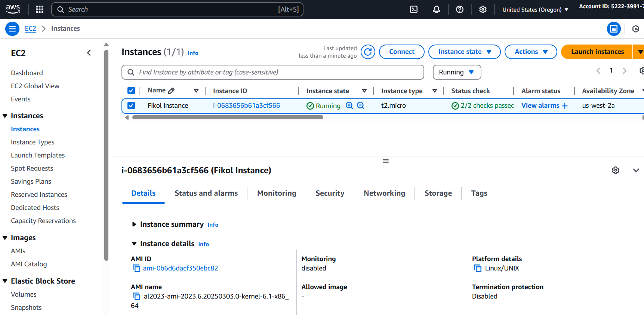This screenshot has height=315, width=644.
Task: Collapse the Instance details section
Action: [x=134, y=244]
